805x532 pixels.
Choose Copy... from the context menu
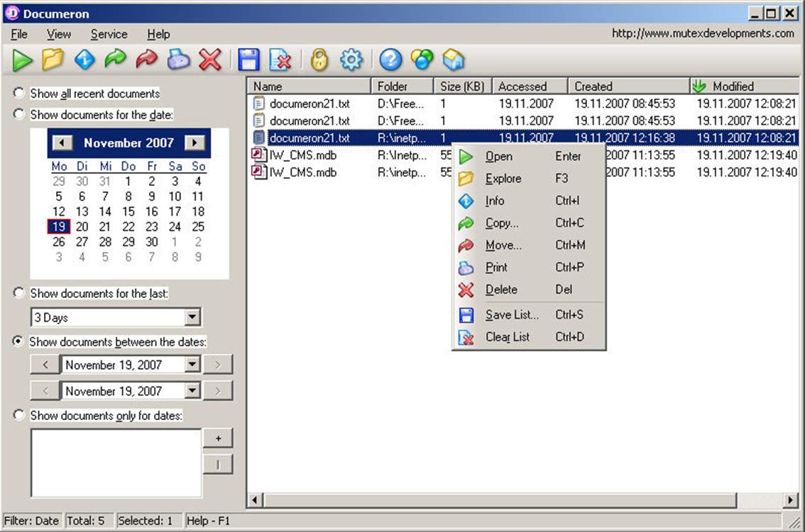(x=529, y=223)
